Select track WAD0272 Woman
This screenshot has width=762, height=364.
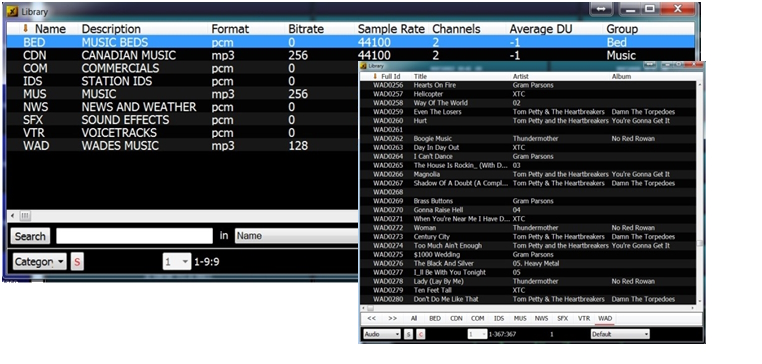pyautogui.click(x=528, y=228)
